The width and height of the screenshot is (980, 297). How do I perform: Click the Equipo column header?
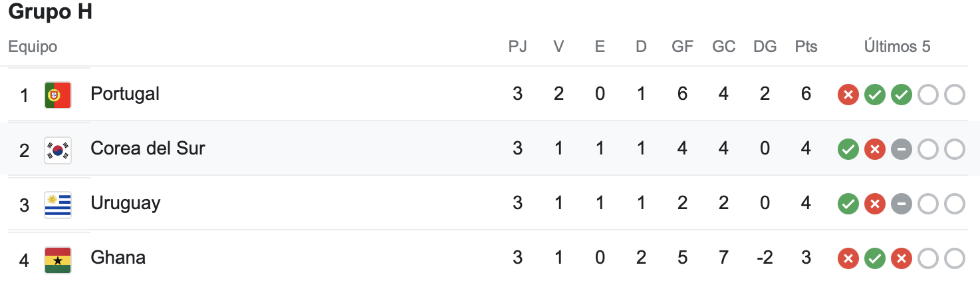[33, 47]
